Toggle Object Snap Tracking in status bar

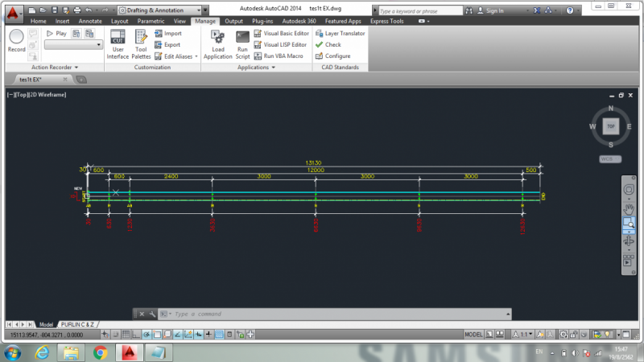pos(177,335)
